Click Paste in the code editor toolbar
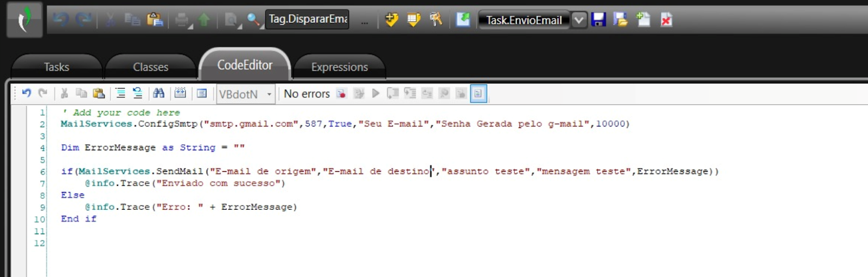Screen dimensions: 868x277 99,93
